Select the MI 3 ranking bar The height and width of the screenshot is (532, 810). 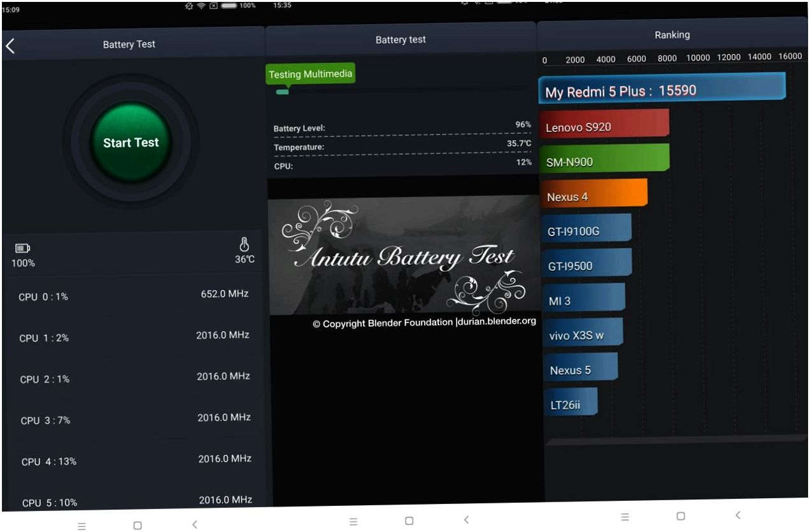pos(584,297)
